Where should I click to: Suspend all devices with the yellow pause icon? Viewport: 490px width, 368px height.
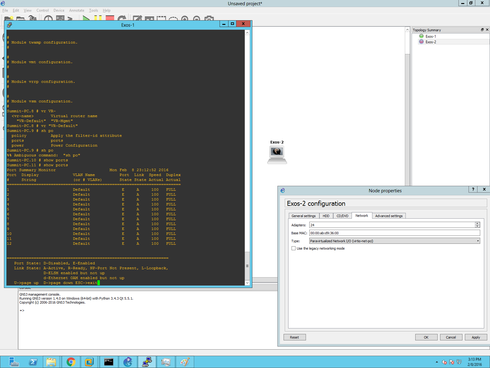(x=98, y=18)
